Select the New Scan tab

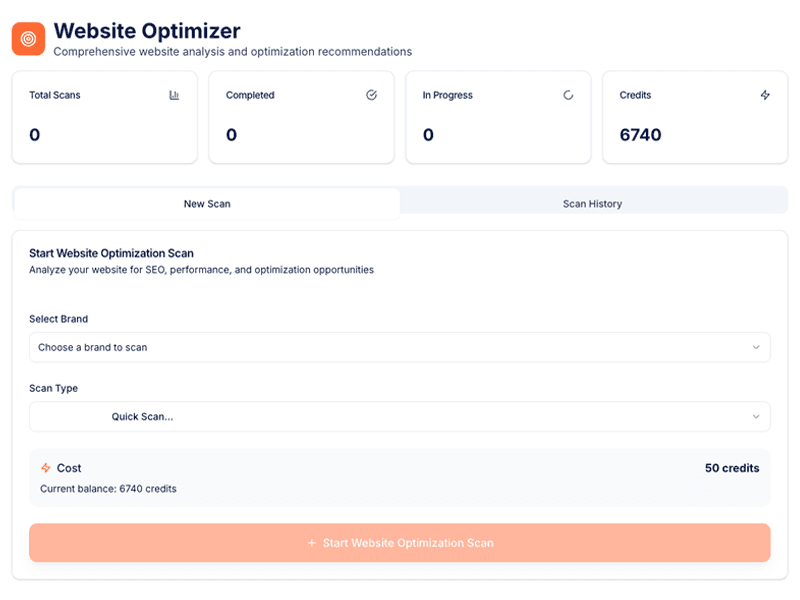pos(206,203)
